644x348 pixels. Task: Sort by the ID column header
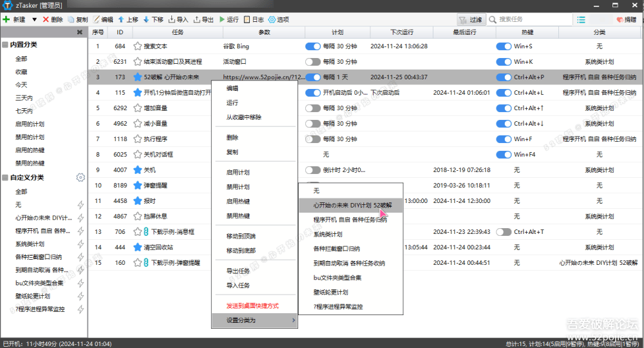[x=120, y=32]
